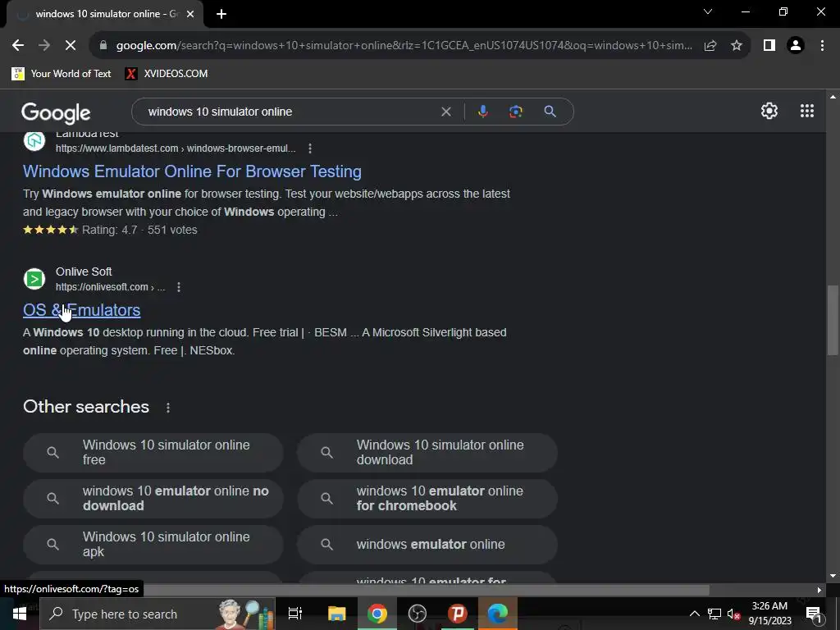Search Windows 10 simulator online apk
Screen dimensions: 840x630
point(153,545)
